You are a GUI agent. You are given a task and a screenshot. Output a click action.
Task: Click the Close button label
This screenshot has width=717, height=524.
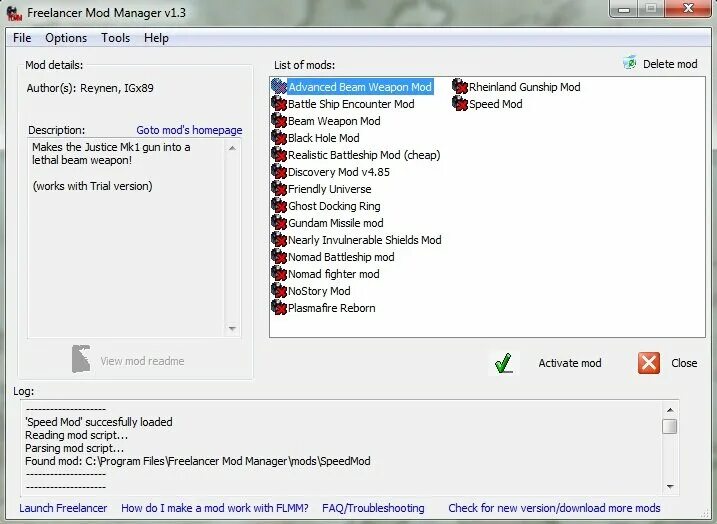[684, 363]
